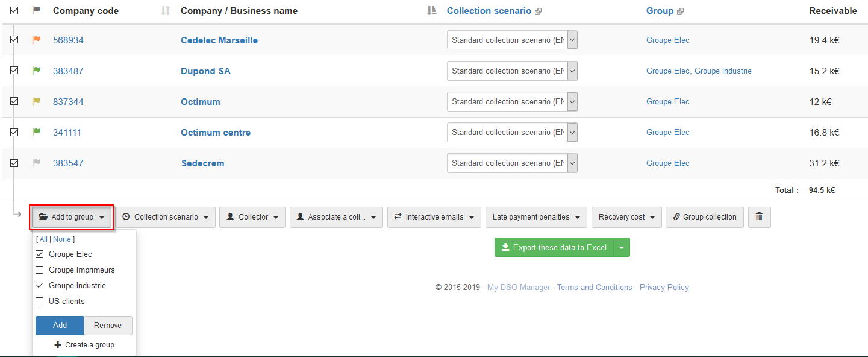This screenshot has height=357, width=868.
Task: Check the Groupe Imprimeurs checkbox
Action: [x=40, y=270]
